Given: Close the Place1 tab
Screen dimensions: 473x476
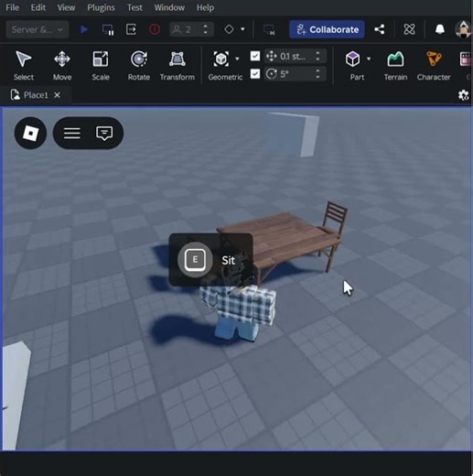Looking at the screenshot, I should pyautogui.click(x=57, y=95).
